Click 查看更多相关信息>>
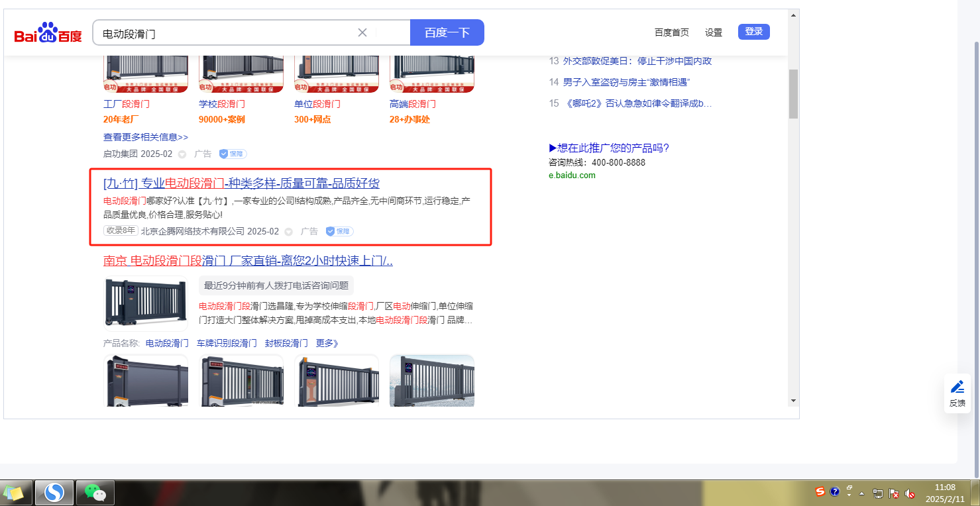This screenshot has height=506, width=980. click(x=146, y=137)
